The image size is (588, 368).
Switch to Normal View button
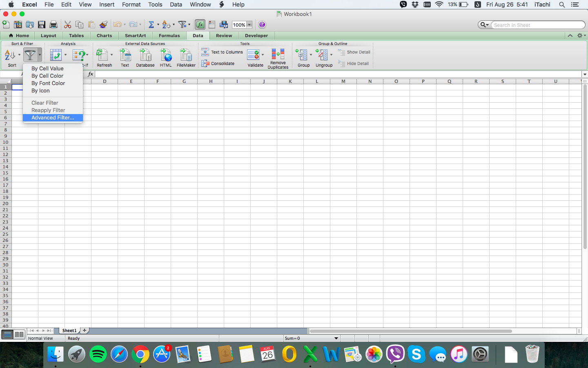(7, 334)
